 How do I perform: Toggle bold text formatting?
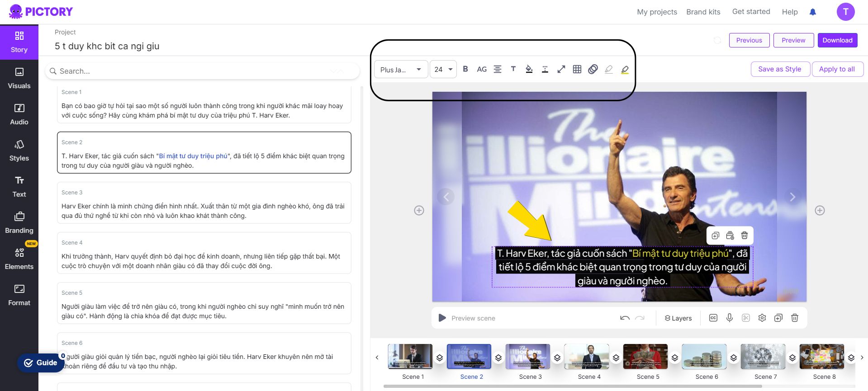tap(465, 69)
